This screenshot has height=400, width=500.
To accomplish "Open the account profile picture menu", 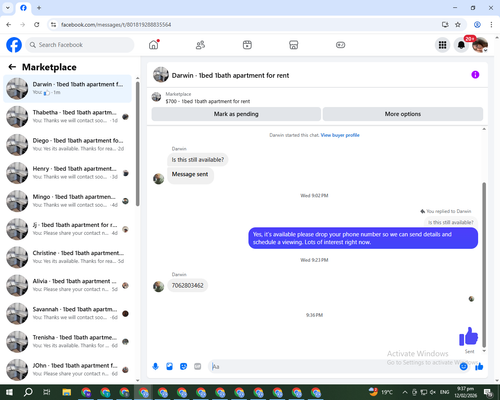I will (x=480, y=45).
